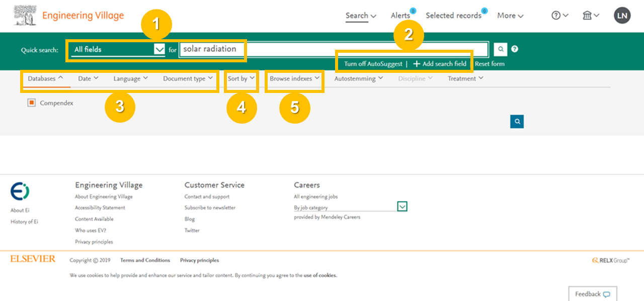Open About Engineering Village link
This screenshot has height=301, width=644.
click(x=104, y=196)
